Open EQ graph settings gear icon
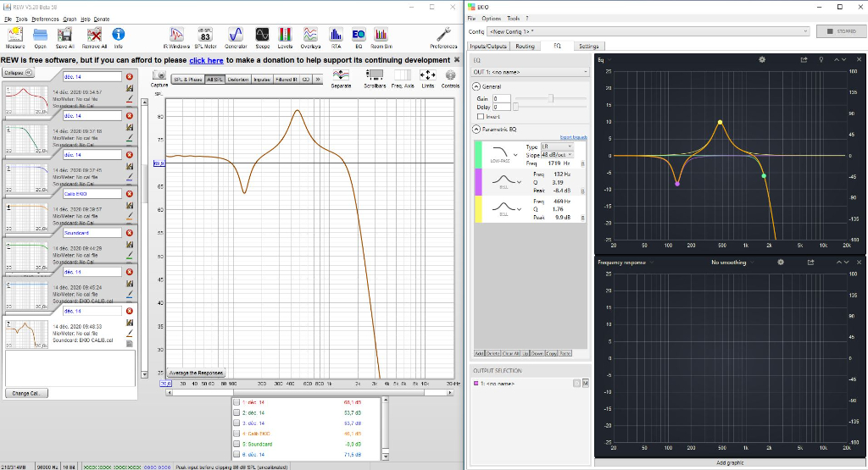868x470 pixels. pos(762,60)
